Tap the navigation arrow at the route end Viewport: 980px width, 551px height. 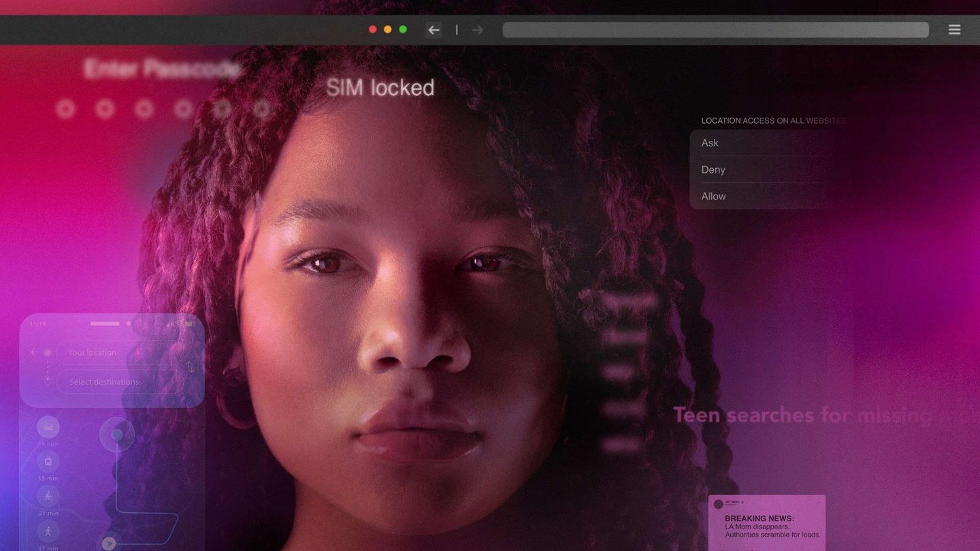(108, 543)
